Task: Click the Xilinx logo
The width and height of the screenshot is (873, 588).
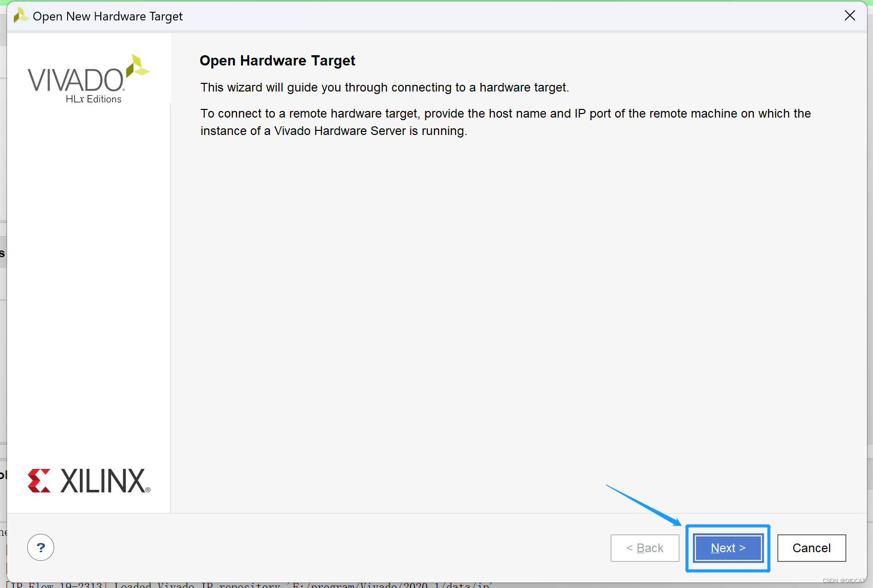Action: click(x=89, y=481)
